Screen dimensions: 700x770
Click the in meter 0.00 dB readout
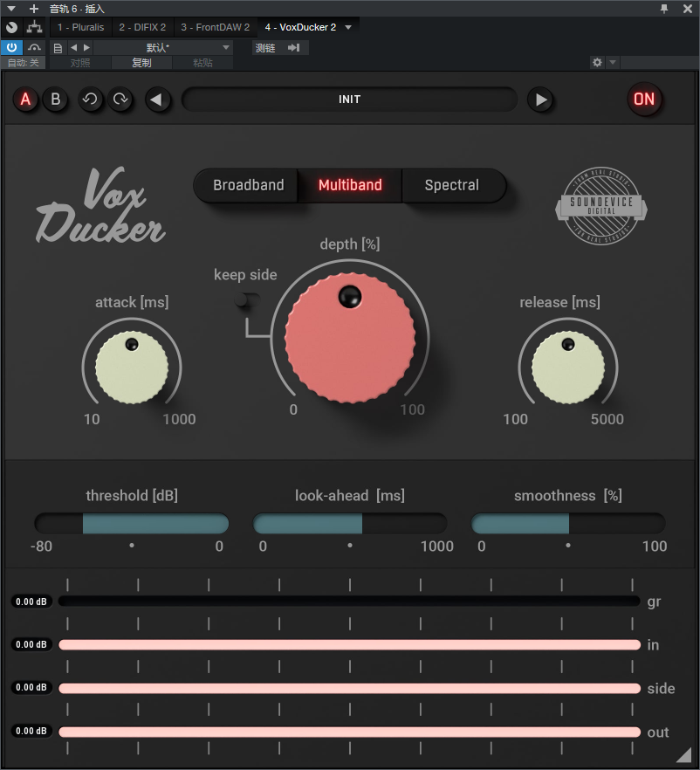tap(31, 644)
